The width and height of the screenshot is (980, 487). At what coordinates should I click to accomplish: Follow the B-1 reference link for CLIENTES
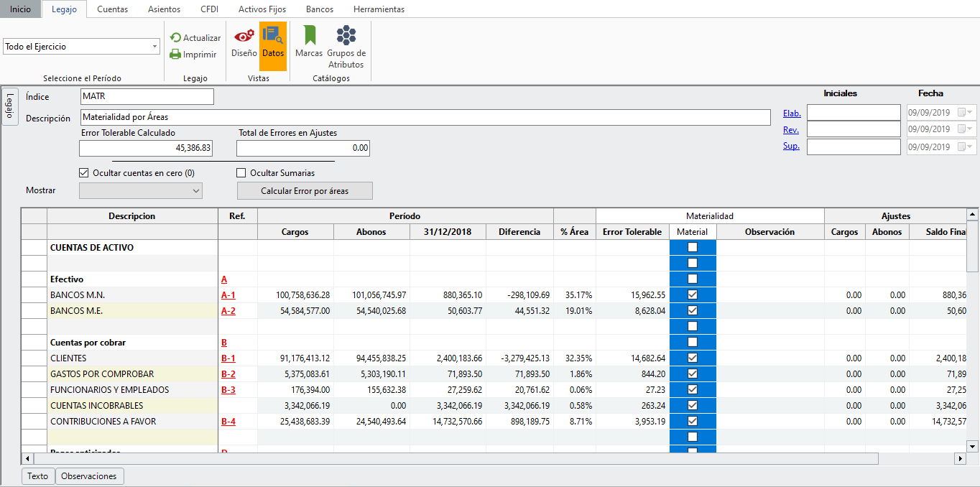[x=228, y=358]
